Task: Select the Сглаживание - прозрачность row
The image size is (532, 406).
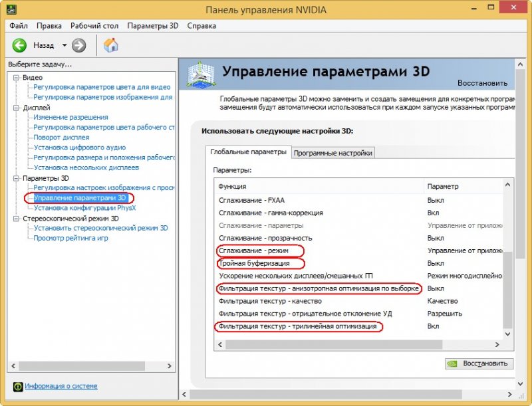Action: click(x=359, y=239)
